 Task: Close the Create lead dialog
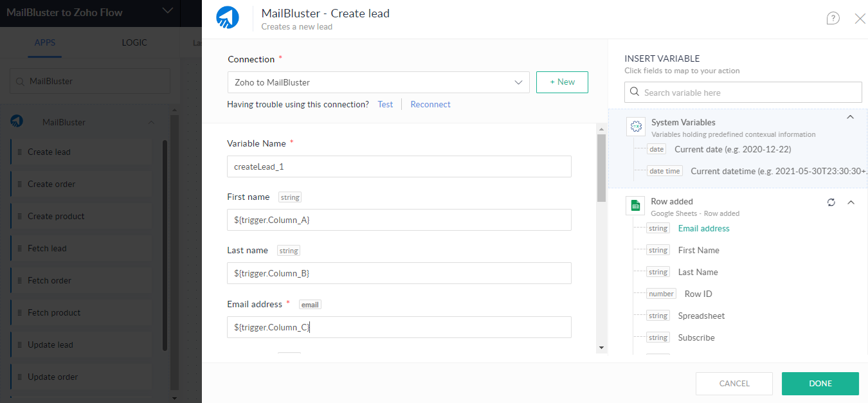(x=860, y=19)
